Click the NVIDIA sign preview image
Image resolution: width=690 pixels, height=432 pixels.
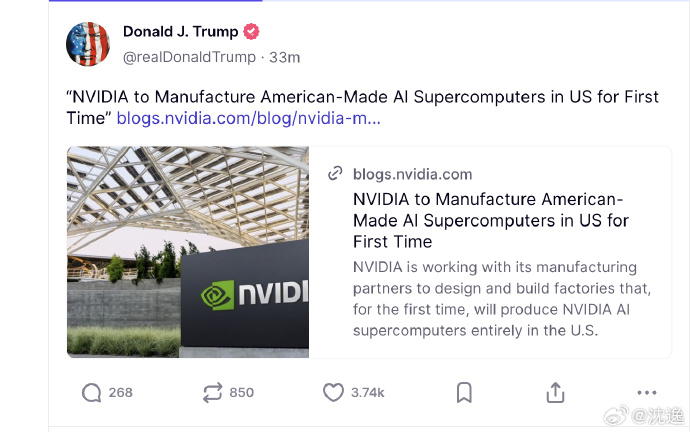point(188,252)
